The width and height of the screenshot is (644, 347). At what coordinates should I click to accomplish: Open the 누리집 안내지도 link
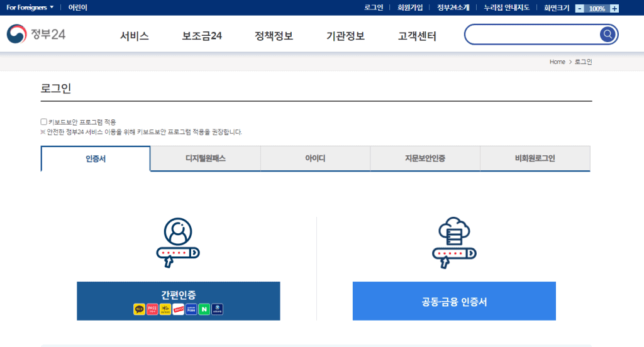[506, 8]
